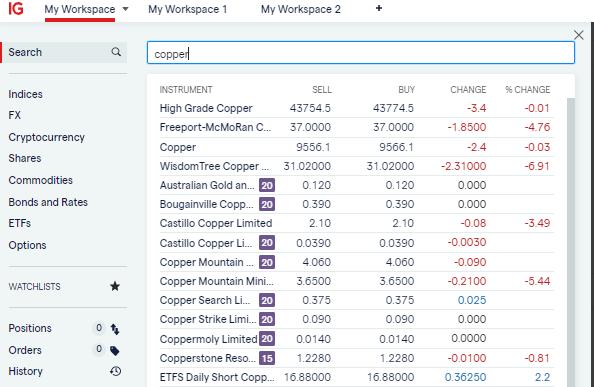Select Castillo Copper Limited instrument
Viewport: 594px width, 387px height.
[216, 223]
